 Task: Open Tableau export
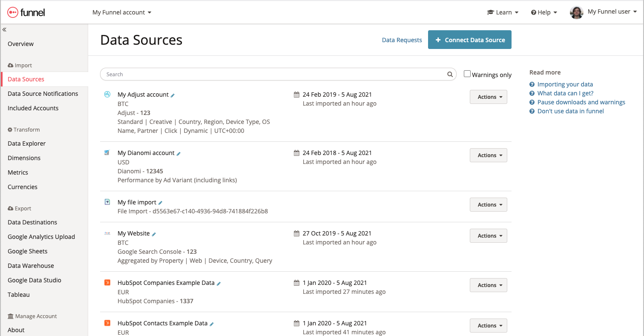(x=19, y=295)
